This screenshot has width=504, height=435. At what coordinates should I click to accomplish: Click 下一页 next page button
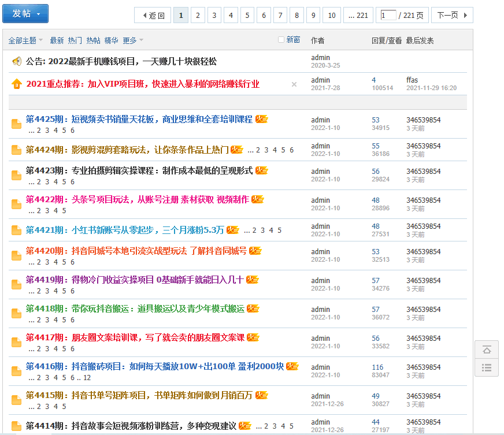click(452, 15)
